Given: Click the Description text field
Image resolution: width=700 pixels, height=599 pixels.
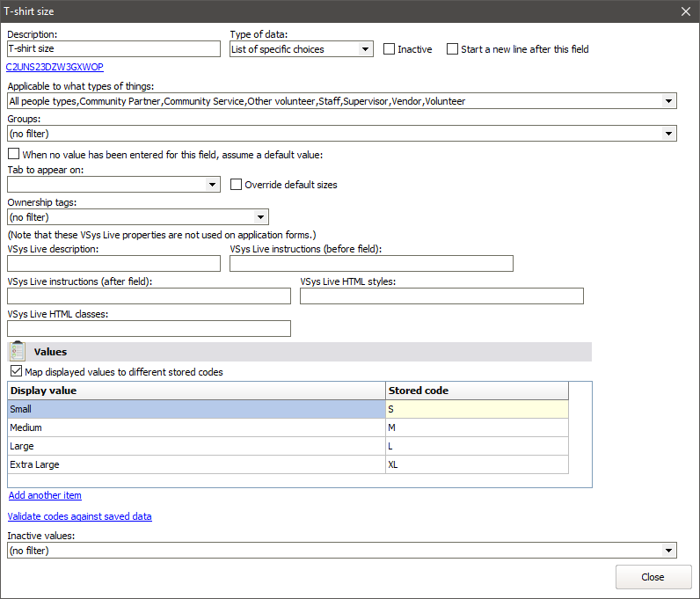Looking at the screenshot, I should pos(113,49).
